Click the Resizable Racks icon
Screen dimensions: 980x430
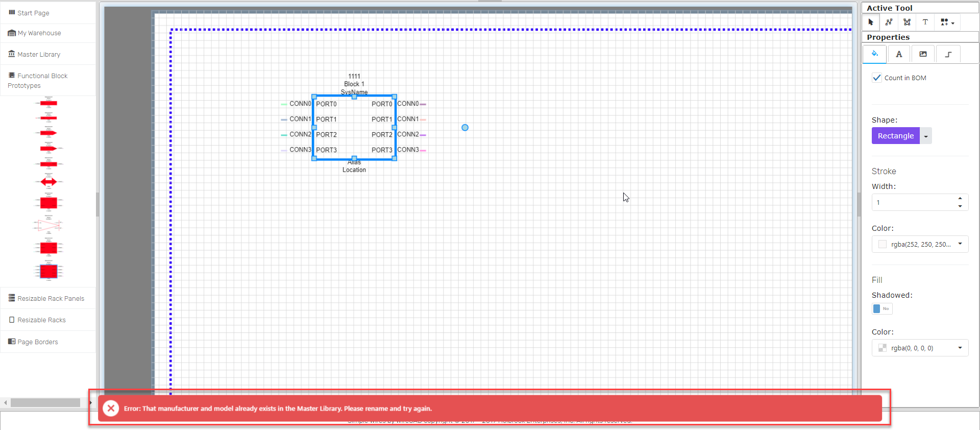[x=12, y=320]
